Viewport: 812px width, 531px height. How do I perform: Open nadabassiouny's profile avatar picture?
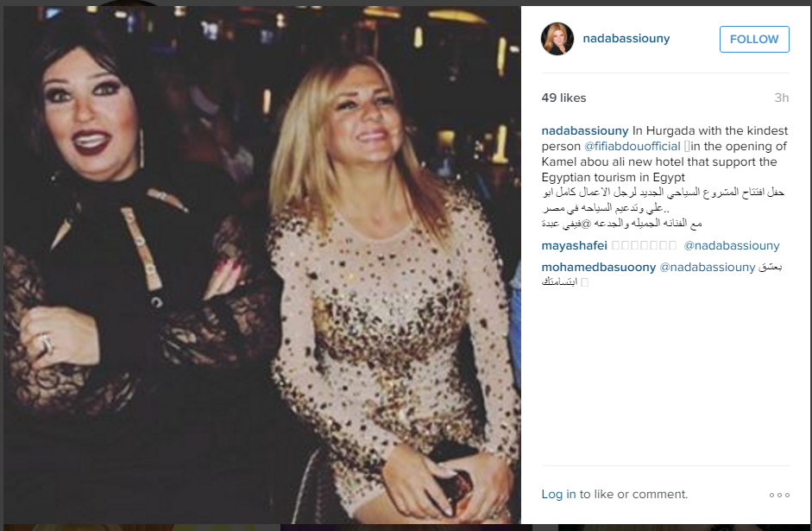pos(557,39)
